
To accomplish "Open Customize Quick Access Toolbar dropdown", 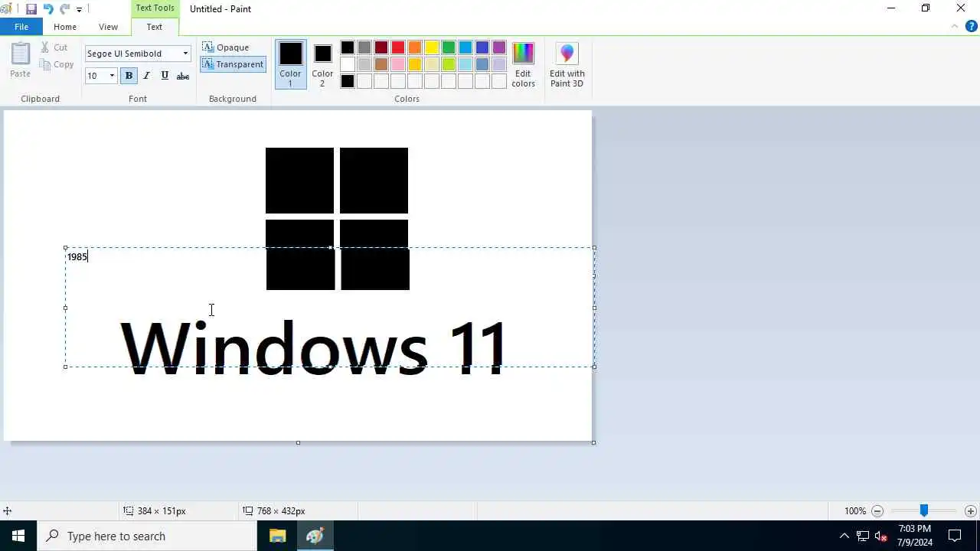I will tap(79, 10).
